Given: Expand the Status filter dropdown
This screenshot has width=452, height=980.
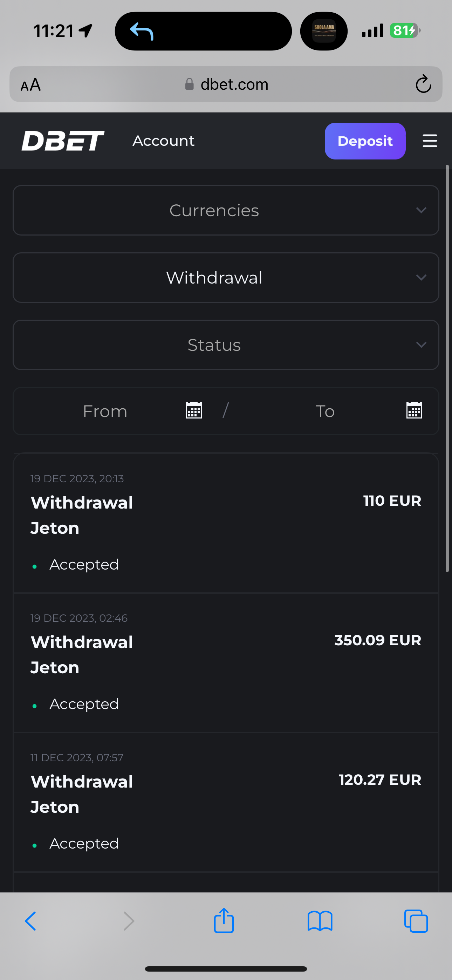Looking at the screenshot, I should 226,345.
